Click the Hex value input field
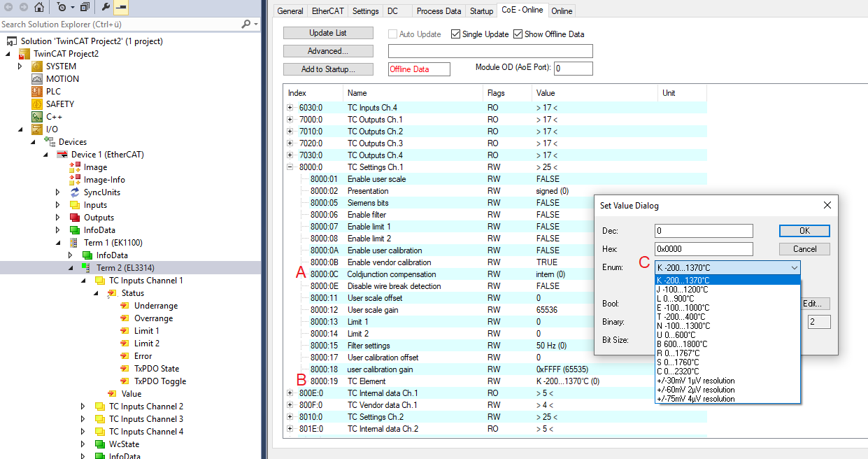The width and height of the screenshot is (868, 459). click(704, 249)
